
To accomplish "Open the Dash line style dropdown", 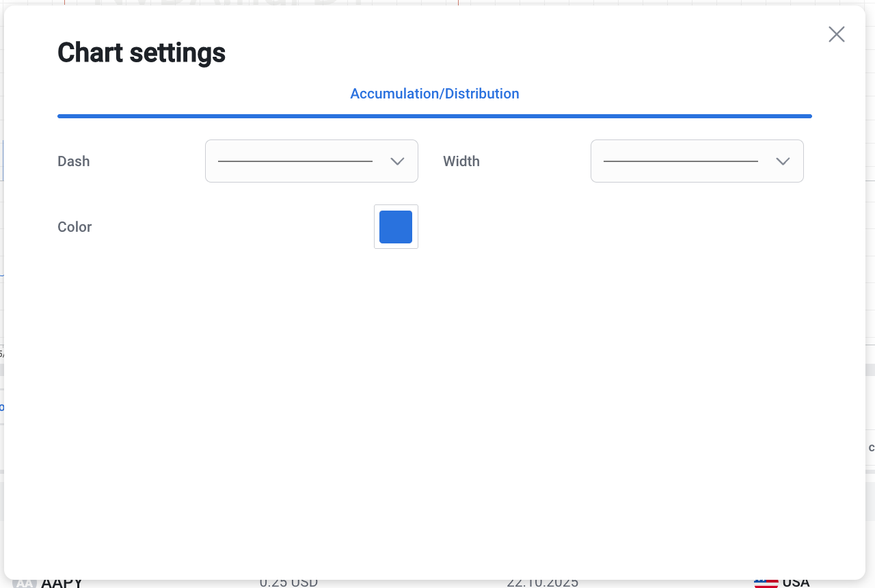I will pyautogui.click(x=311, y=161).
